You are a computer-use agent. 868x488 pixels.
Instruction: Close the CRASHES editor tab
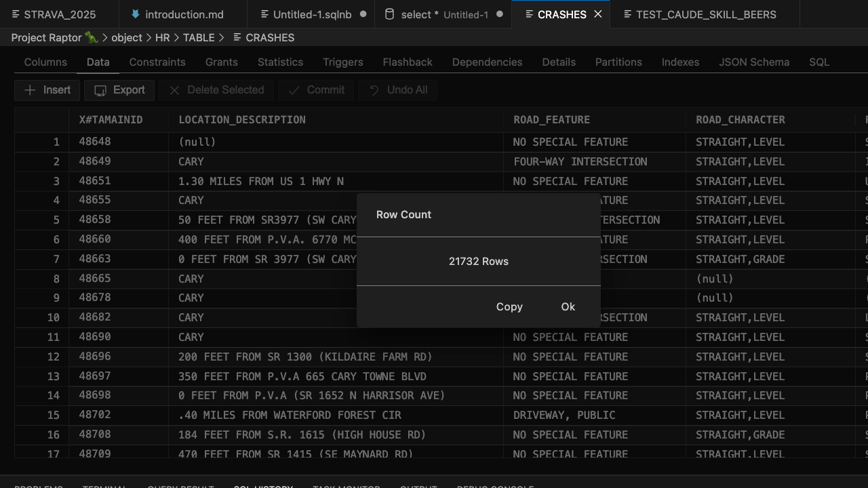coord(597,14)
